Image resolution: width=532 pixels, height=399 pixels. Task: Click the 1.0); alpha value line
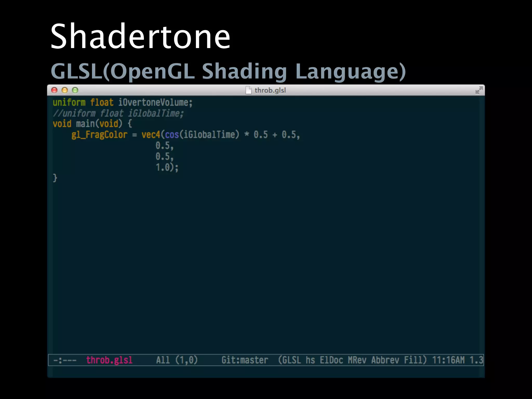click(x=167, y=167)
